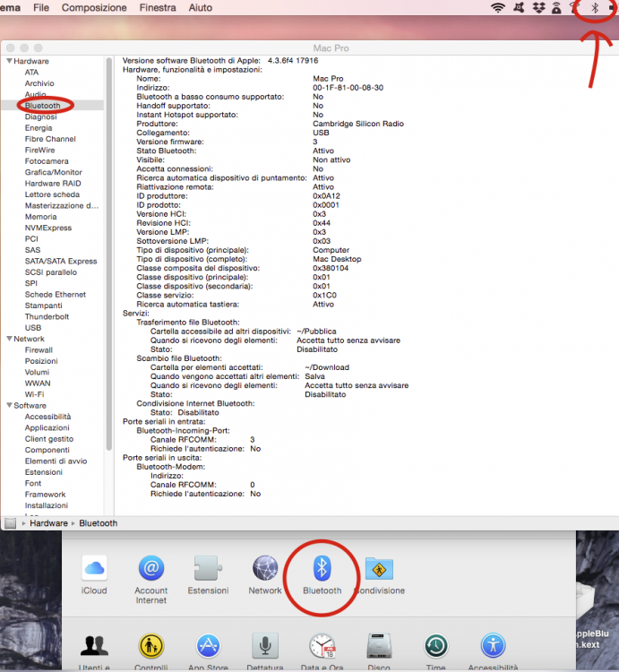Image resolution: width=619 pixels, height=672 pixels.
Task: Open the Condivisione sharing folder icon
Action: pyautogui.click(x=379, y=568)
